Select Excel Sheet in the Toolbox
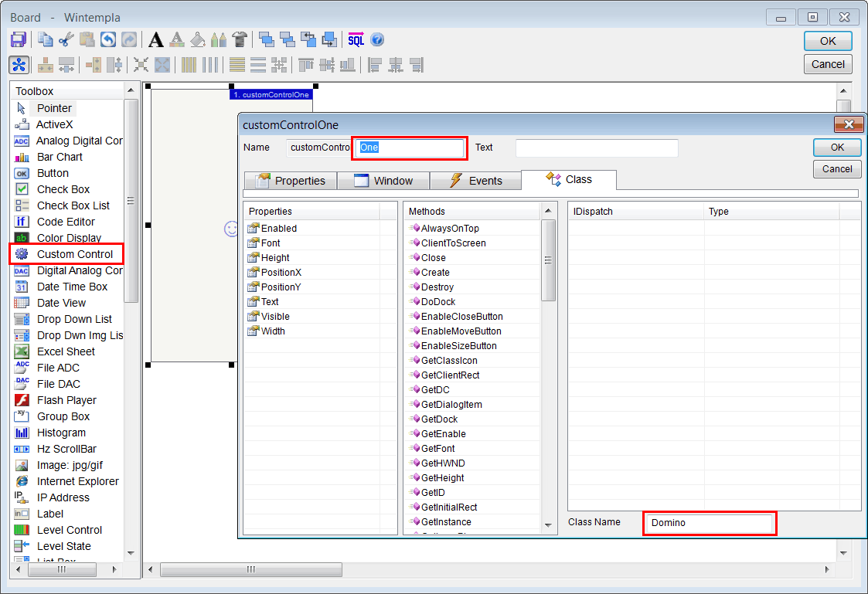This screenshot has height=594, width=868. tap(66, 351)
